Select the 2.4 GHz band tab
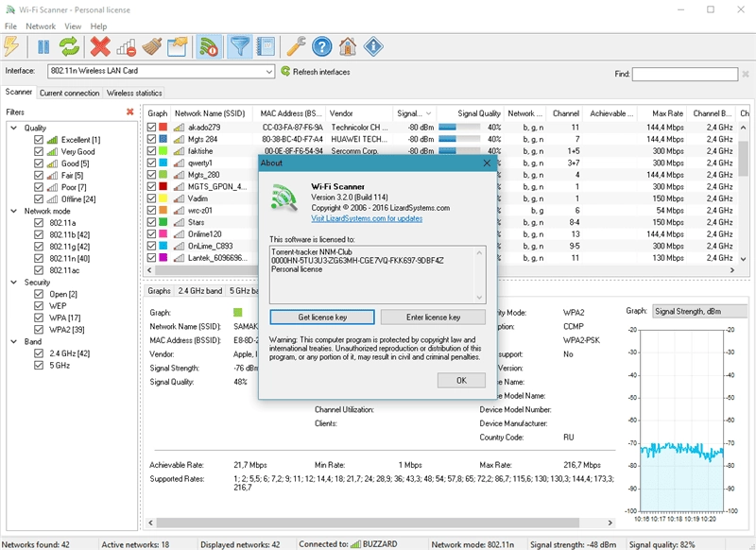 [200, 291]
